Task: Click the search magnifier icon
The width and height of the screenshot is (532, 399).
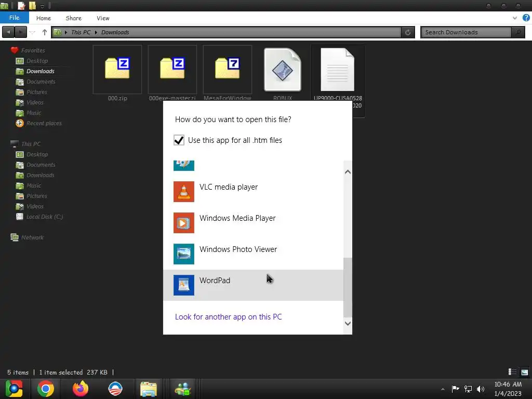Action: (518, 32)
